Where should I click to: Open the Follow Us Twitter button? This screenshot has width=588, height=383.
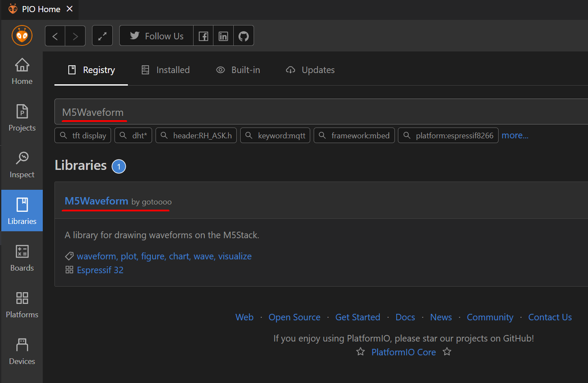click(x=156, y=36)
